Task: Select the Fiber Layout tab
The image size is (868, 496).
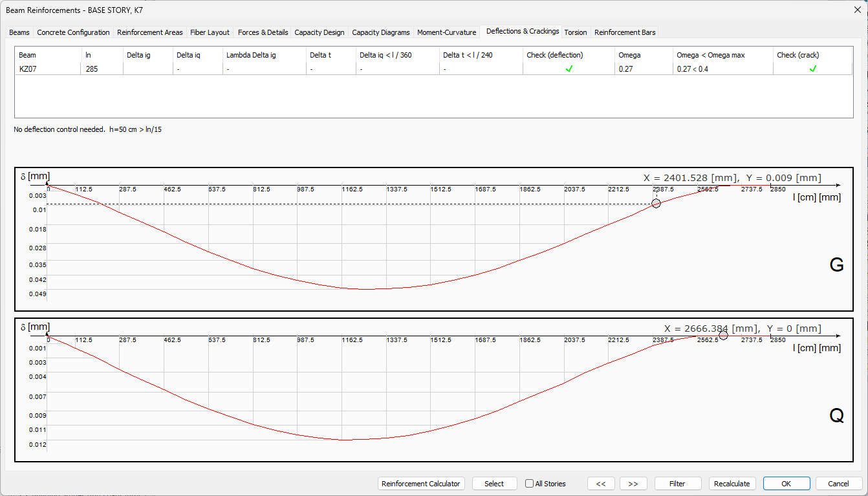Action: pos(210,32)
